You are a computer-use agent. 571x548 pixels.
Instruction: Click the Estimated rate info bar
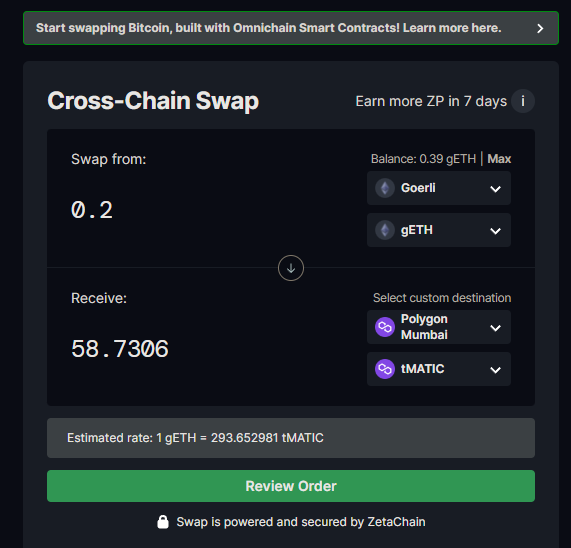coord(291,438)
